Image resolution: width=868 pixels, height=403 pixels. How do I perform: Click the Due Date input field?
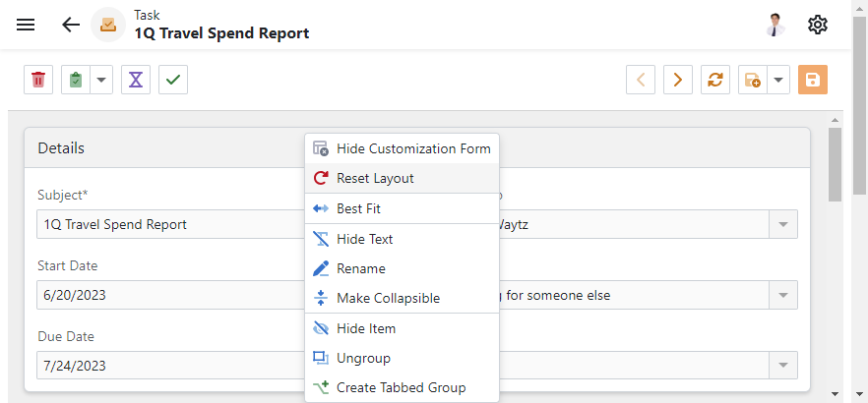coord(167,366)
